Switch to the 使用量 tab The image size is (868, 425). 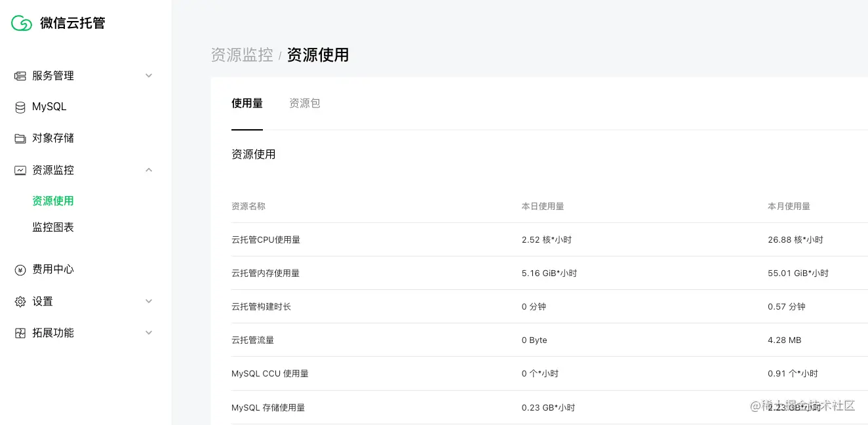point(247,103)
